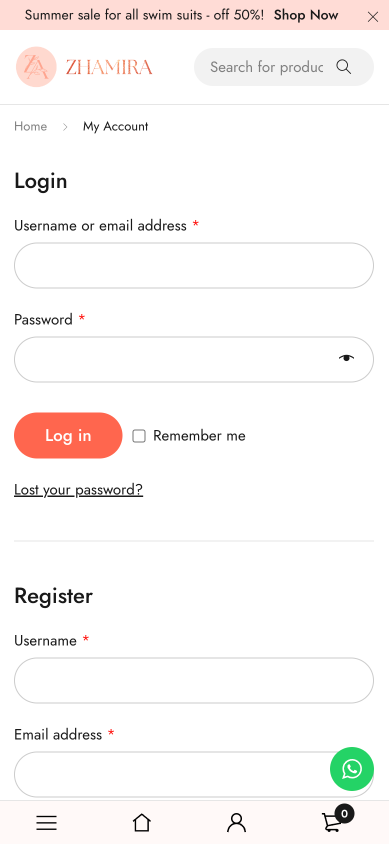389x844 pixels.
Task: Focus the login username or email field
Action: (194, 265)
